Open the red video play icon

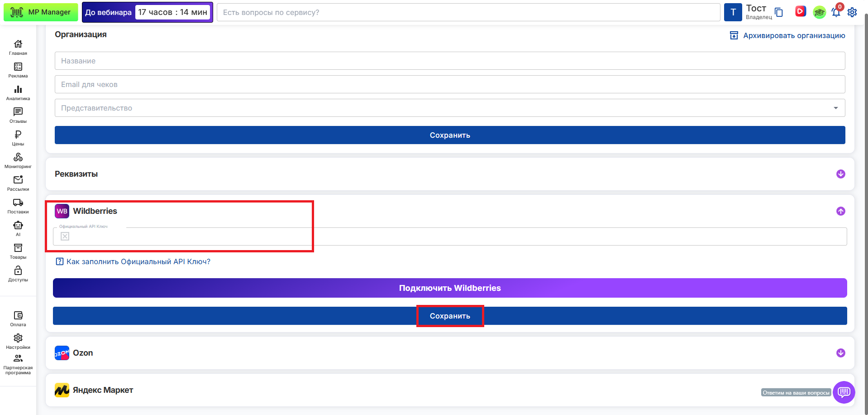(800, 12)
